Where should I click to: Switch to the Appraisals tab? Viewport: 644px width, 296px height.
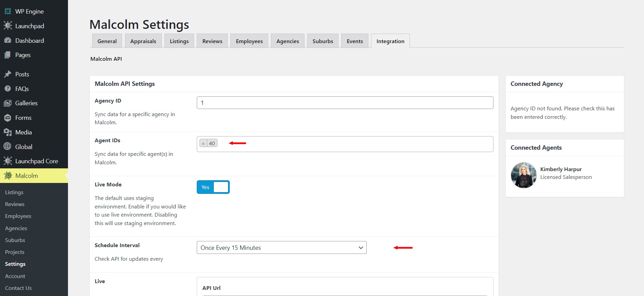tap(143, 41)
